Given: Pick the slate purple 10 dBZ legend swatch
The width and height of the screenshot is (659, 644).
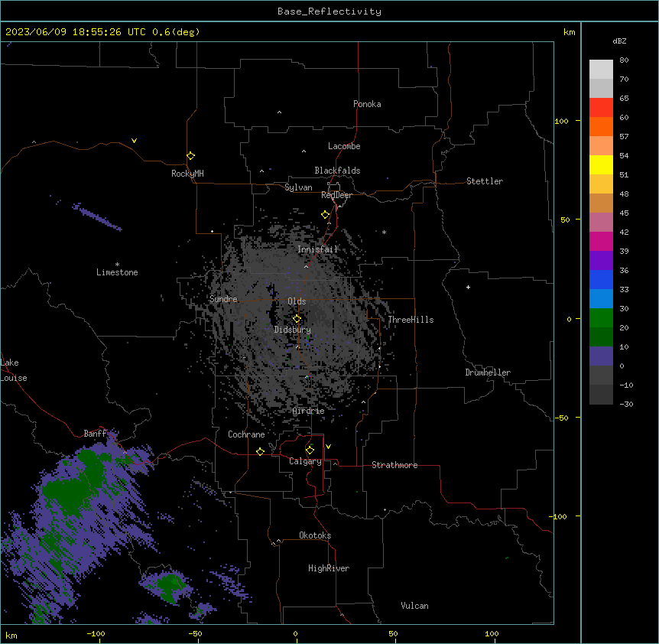Looking at the screenshot, I should (x=601, y=356).
